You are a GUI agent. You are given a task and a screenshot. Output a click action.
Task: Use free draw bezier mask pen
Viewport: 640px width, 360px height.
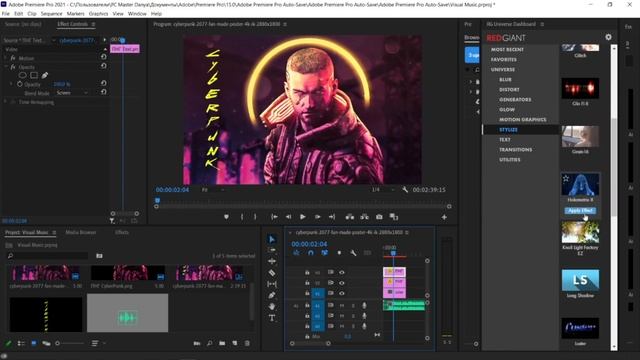tap(44, 75)
